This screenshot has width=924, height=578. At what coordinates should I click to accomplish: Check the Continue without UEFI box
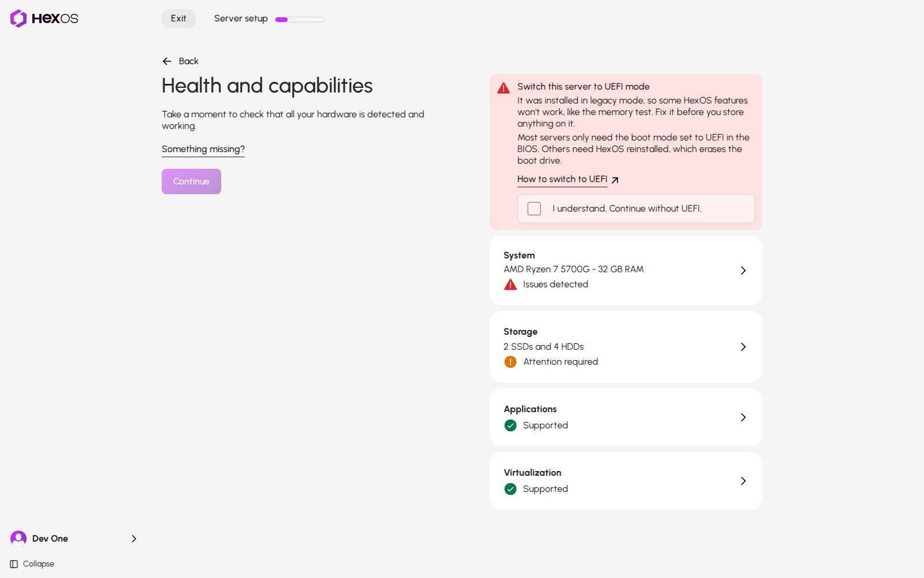tap(534, 209)
